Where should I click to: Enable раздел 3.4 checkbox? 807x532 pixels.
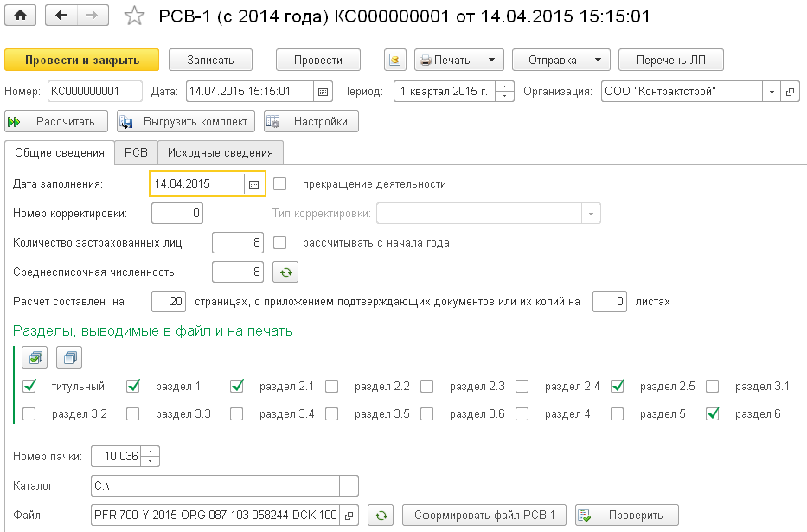pos(237,413)
